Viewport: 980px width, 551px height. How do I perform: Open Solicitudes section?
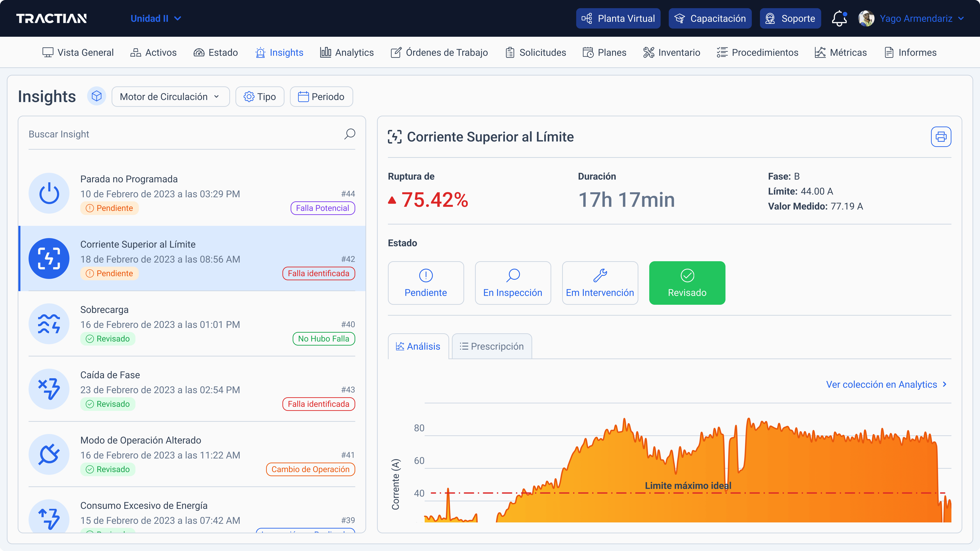coord(535,52)
